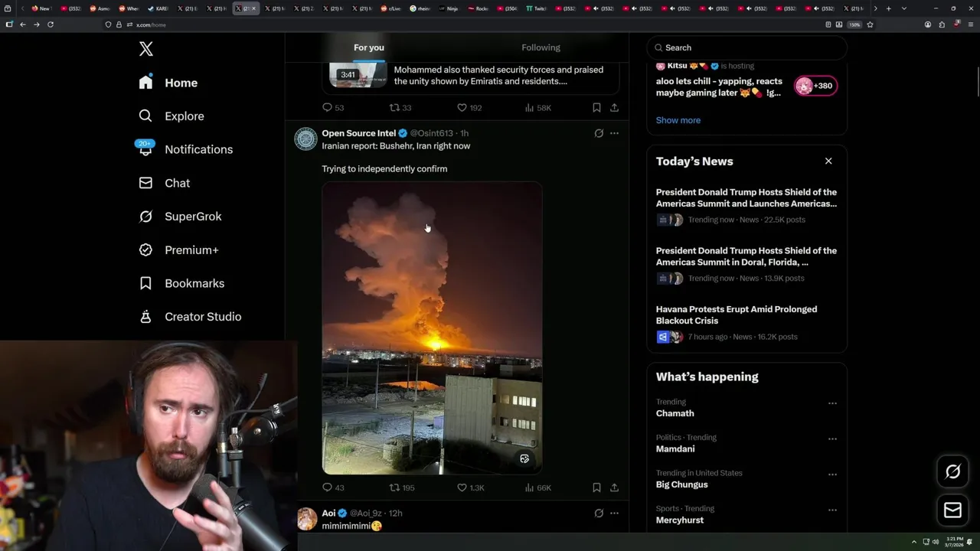The height and width of the screenshot is (551, 980).
Task: Open Notifications with the 20+ badge
Action: tap(185, 149)
